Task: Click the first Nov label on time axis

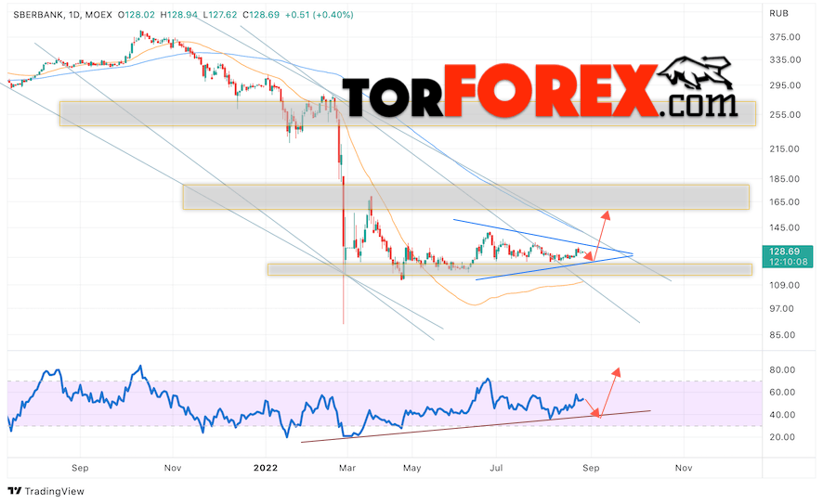Action: tap(173, 468)
